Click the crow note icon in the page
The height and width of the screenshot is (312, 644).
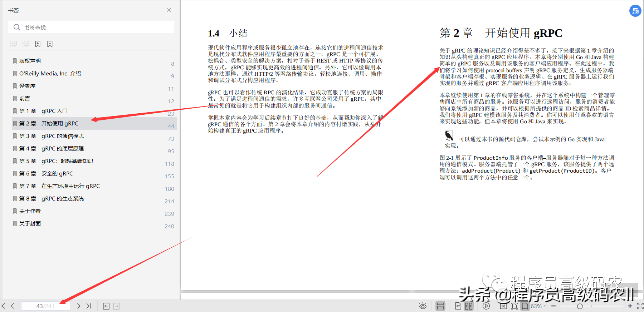(x=449, y=136)
